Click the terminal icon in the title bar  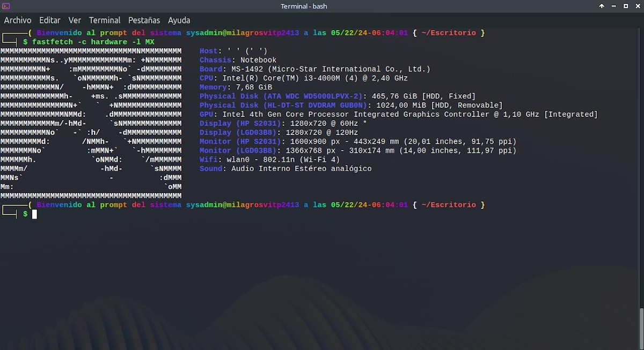(x=6, y=6)
